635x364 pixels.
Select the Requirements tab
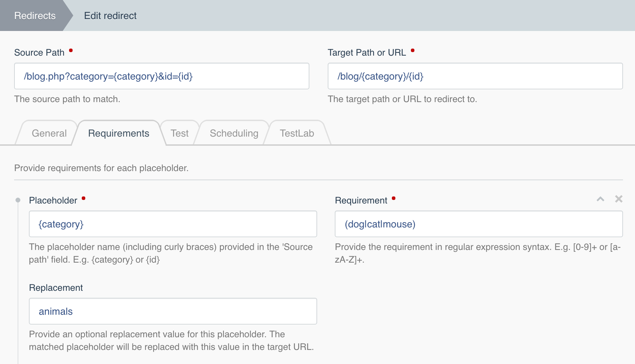click(118, 133)
